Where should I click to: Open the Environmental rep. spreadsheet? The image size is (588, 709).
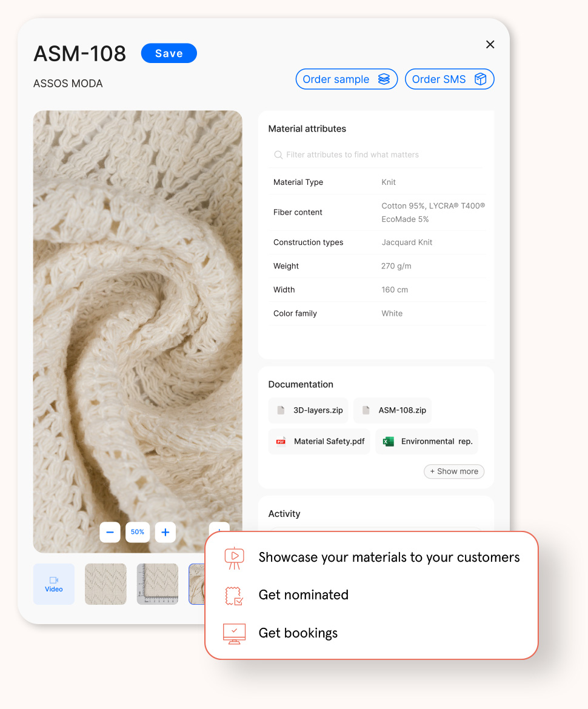point(427,442)
